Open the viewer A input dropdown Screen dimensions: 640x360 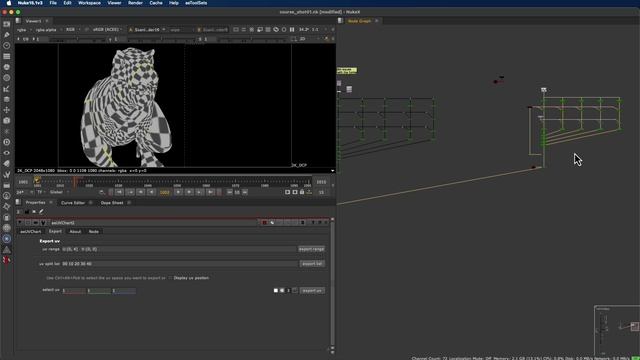coord(147,30)
